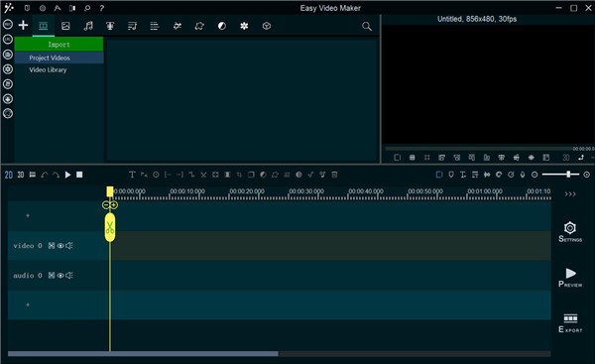
Task: Mute the audio 0 track speaker
Action: coord(69,275)
